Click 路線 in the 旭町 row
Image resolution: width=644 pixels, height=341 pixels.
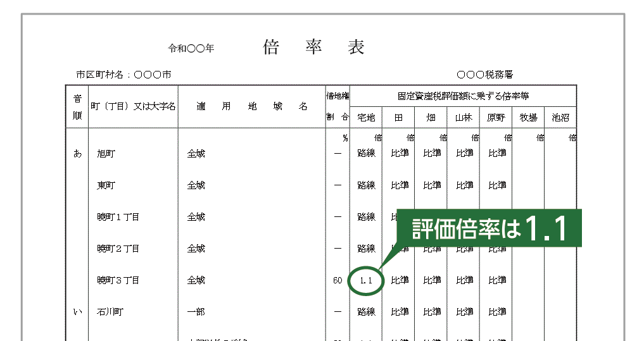(x=367, y=154)
